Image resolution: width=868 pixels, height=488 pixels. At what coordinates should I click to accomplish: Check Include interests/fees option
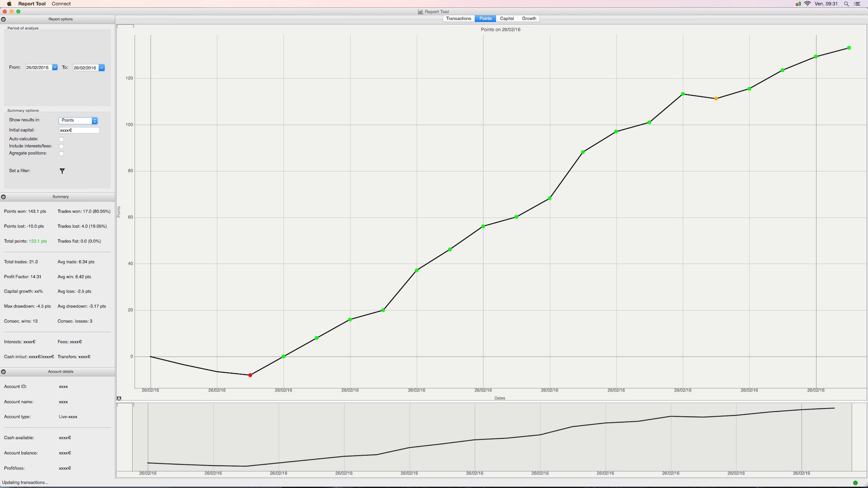(61, 146)
